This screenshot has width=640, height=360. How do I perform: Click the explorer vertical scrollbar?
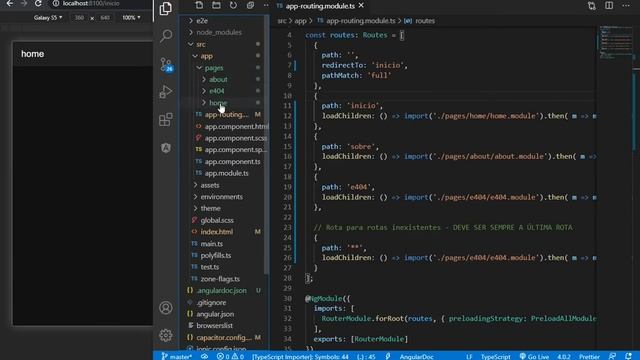coord(267,145)
